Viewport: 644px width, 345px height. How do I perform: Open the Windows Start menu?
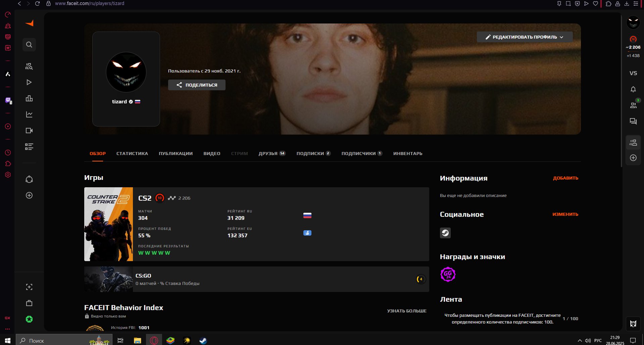pyautogui.click(x=8, y=340)
